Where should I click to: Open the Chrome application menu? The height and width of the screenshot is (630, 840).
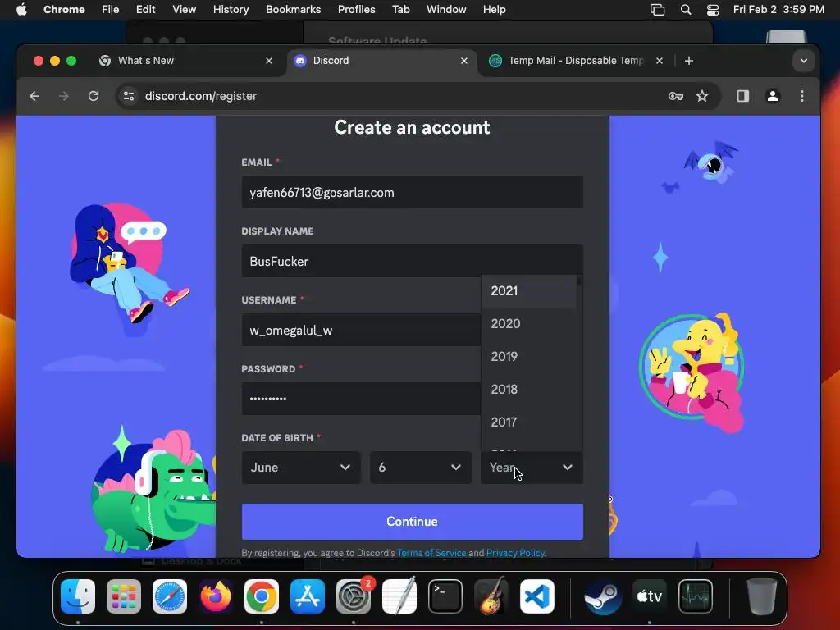[x=64, y=10]
